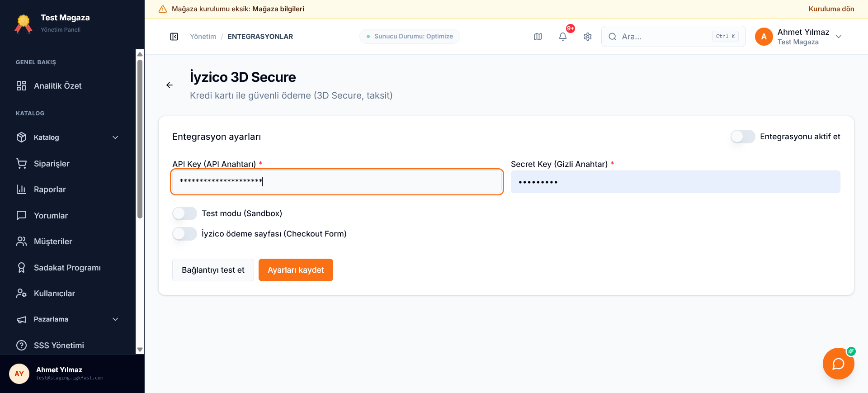Click the Analitik Özet dashboard icon
Image resolution: width=868 pixels, height=393 pixels.
point(21,86)
